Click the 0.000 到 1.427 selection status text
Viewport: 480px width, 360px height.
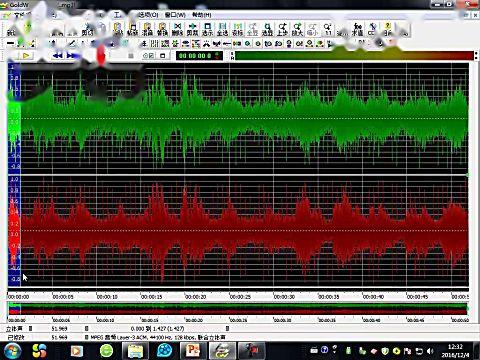[157, 329]
